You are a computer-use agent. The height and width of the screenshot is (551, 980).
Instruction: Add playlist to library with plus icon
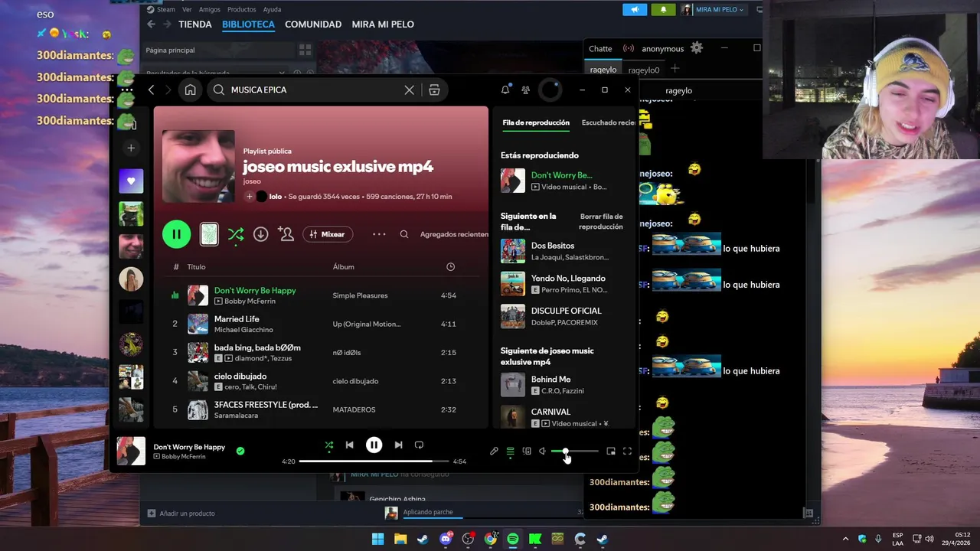249,197
